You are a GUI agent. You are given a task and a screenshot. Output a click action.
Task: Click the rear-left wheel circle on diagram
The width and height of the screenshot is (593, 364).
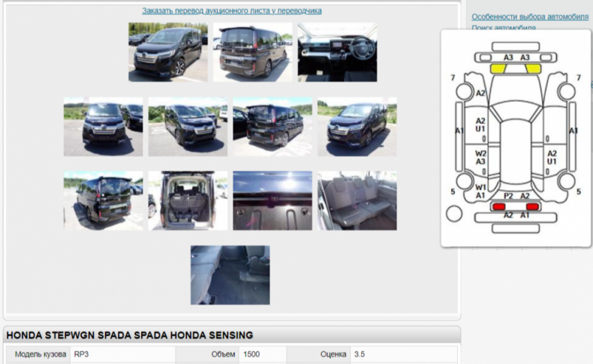(x=465, y=181)
